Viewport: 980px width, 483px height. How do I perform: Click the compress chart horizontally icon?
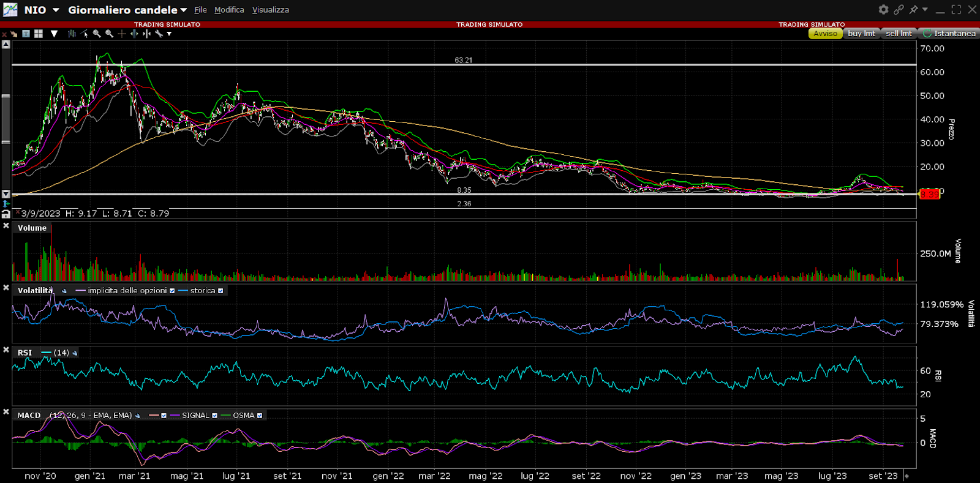pos(146,34)
